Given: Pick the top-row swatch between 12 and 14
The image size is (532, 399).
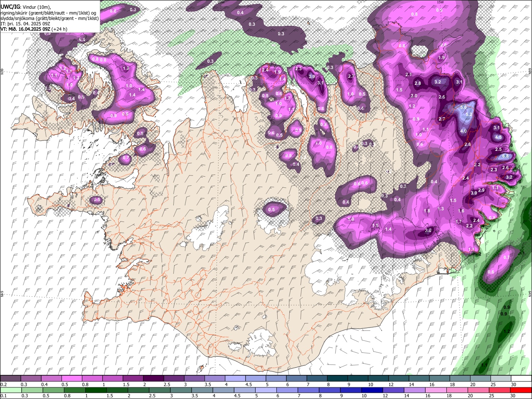Looking at the screenshot, I should click(x=399, y=379).
